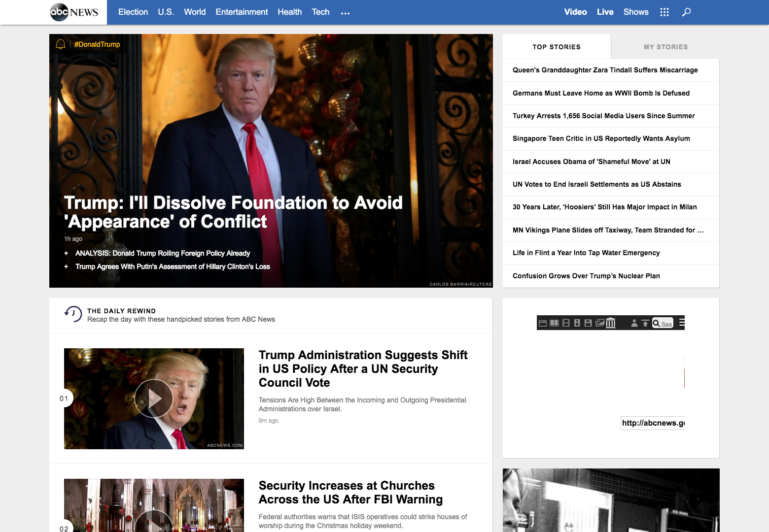The height and width of the screenshot is (532, 769).
Task: Open Security Increases at Churches headline
Action: click(x=350, y=493)
